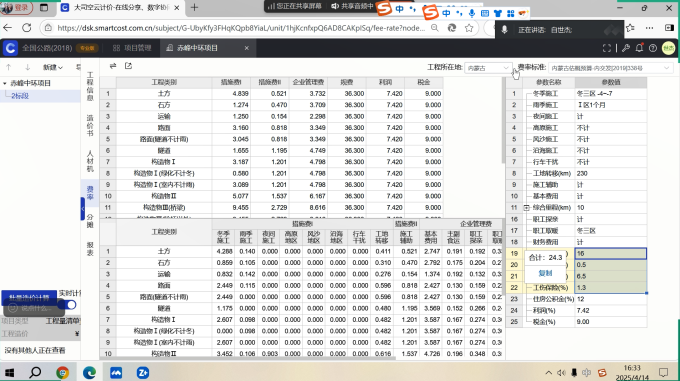Click the help question mark icon
680x381 pixels.
653,48
